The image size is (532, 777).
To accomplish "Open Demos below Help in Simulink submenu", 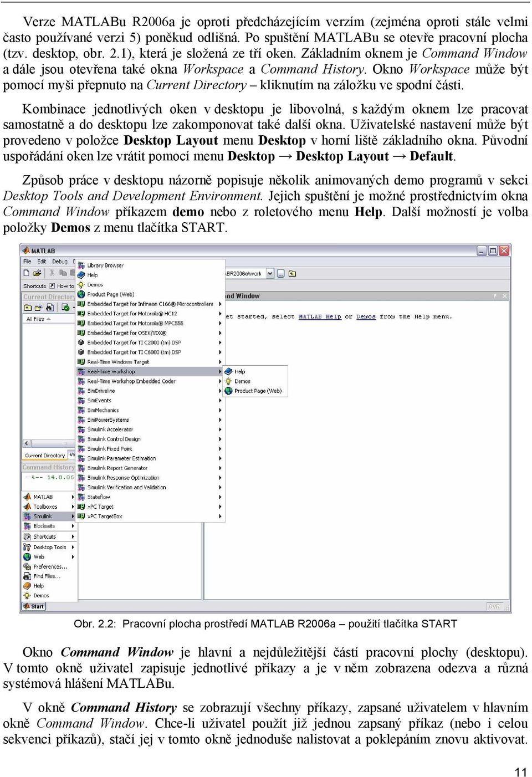I will (x=151, y=285).
